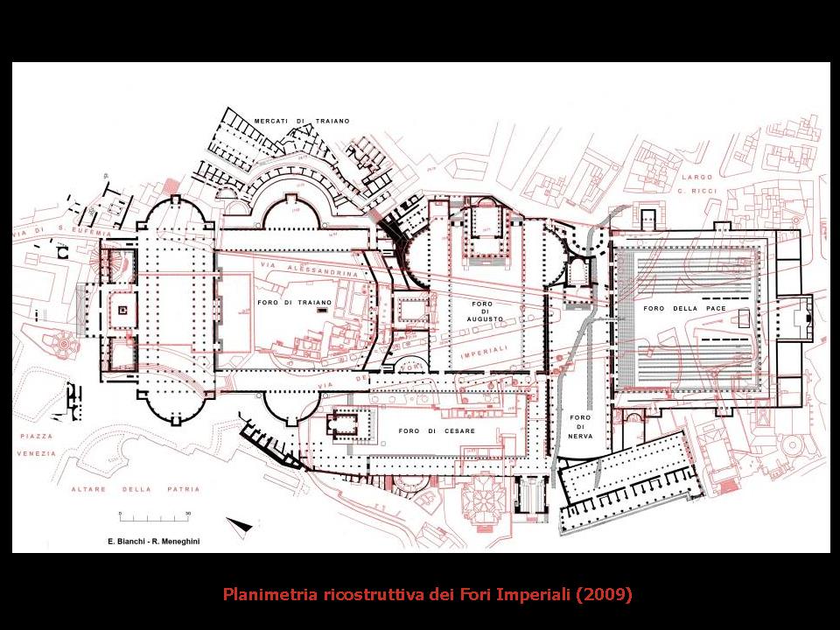Screen dimensions: 840x630
Task: Click the red 'Planimetria ricostruttiva' caption
Action: point(426,595)
